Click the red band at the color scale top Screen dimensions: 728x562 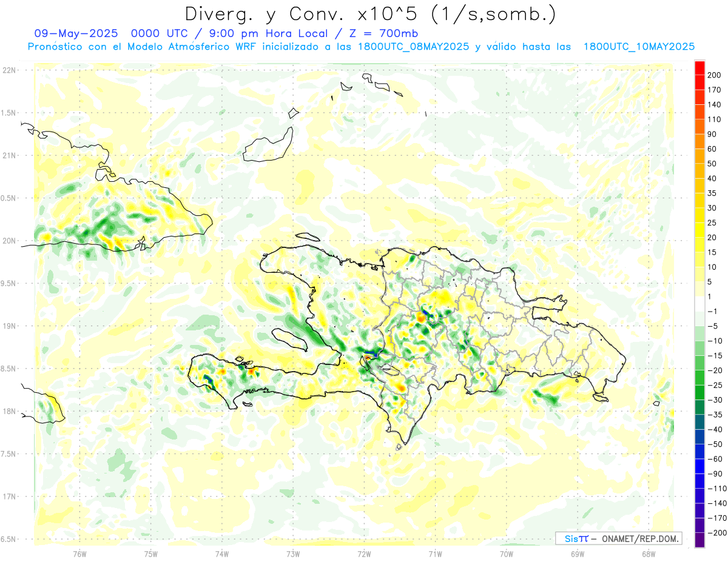[x=699, y=67]
